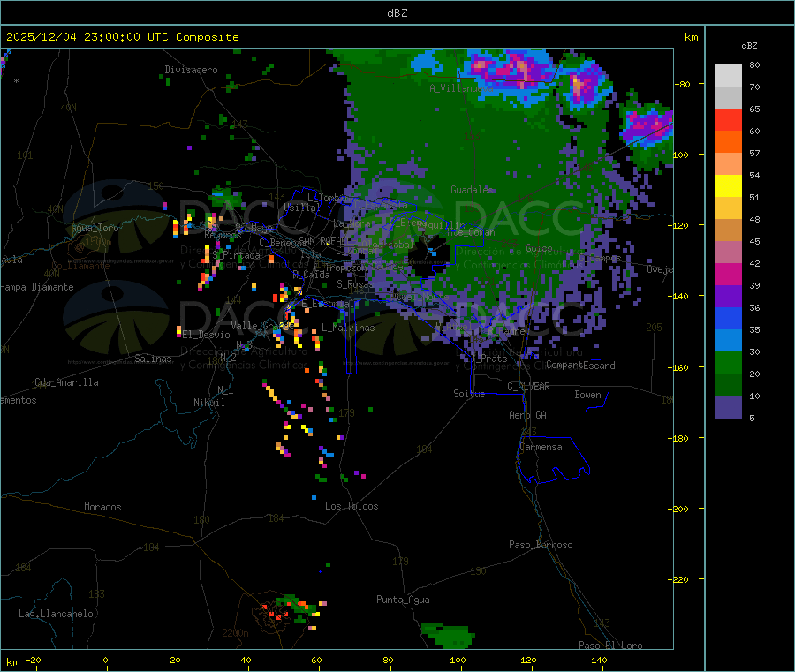Click the Bowen label
Viewport: 795px width, 672px height.
(x=587, y=395)
